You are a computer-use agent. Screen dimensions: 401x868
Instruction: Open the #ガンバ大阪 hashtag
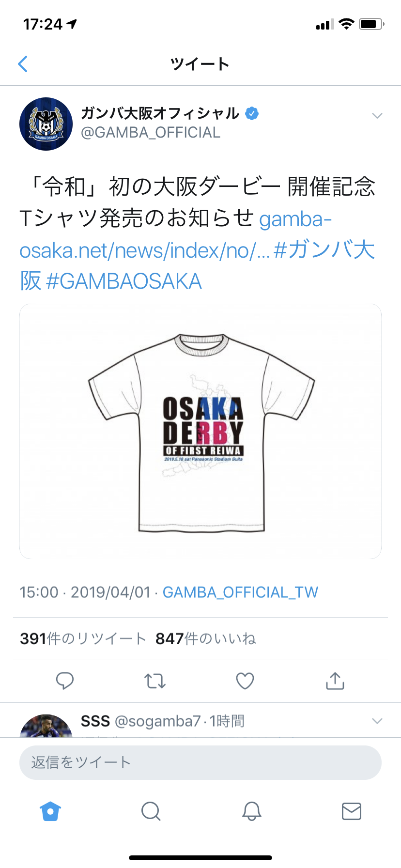pyautogui.click(x=197, y=265)
